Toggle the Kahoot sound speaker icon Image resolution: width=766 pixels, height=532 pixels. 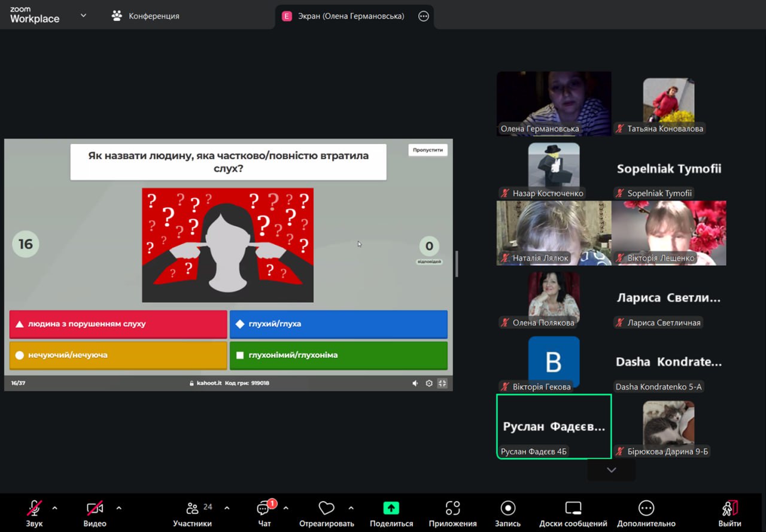click(415, 384)
